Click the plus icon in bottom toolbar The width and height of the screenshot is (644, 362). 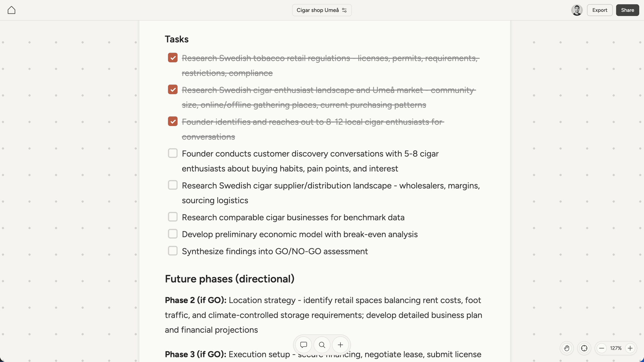(340, 345)
